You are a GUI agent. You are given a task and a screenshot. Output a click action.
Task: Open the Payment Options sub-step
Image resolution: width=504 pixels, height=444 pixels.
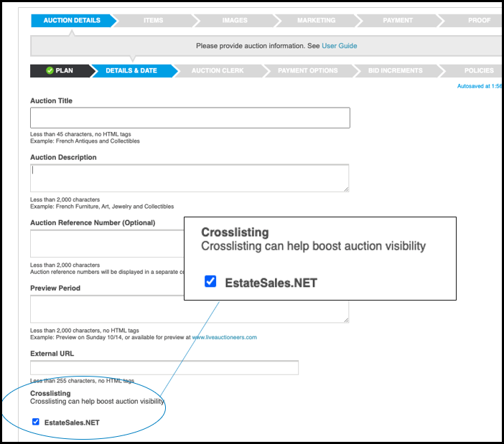[307, 71]
